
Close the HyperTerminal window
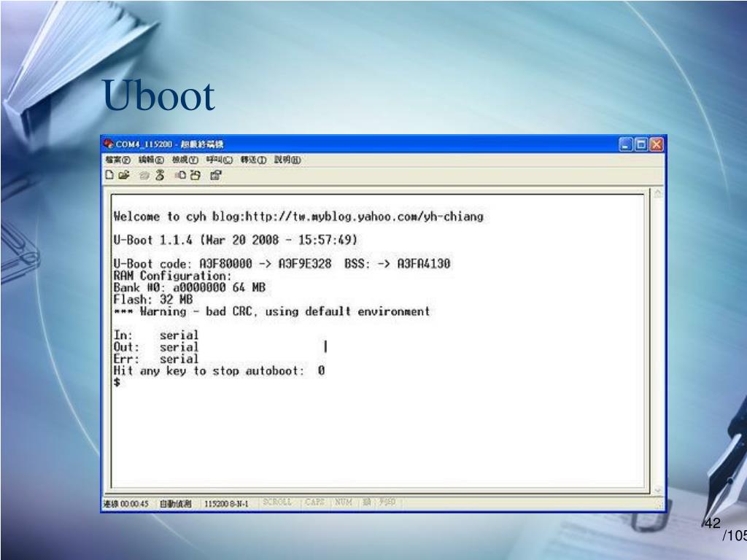pos(657,144)
